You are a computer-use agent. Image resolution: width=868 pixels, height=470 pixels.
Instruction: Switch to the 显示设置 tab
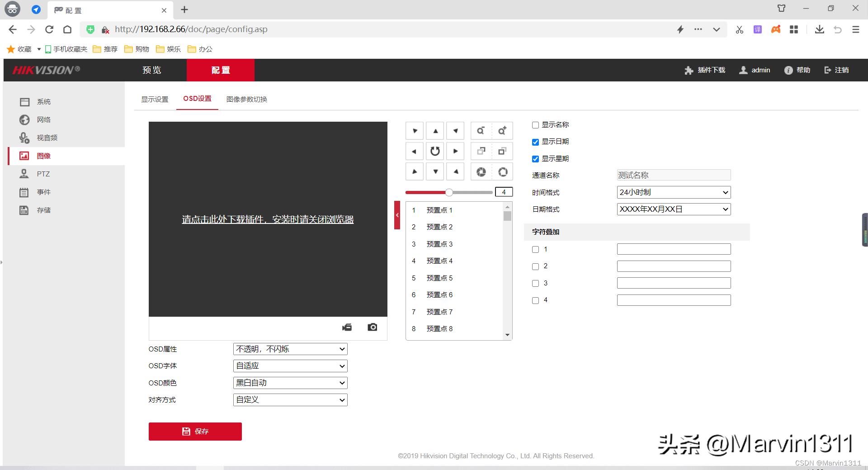tap(155, 99)
